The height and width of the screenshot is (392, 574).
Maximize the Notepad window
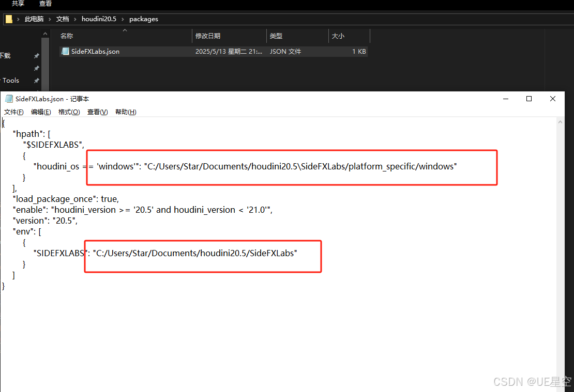pyautogui.click(x=529, y=99)
